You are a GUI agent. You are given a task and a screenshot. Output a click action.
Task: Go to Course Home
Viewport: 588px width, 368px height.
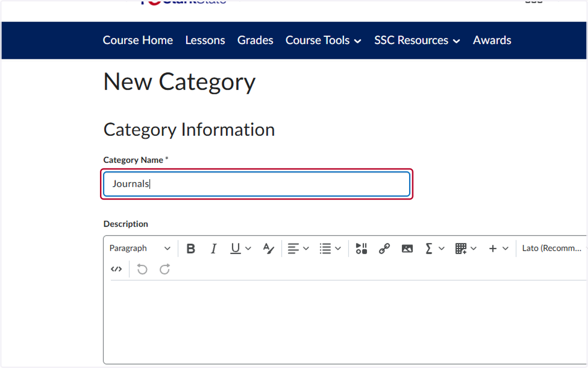138,40
